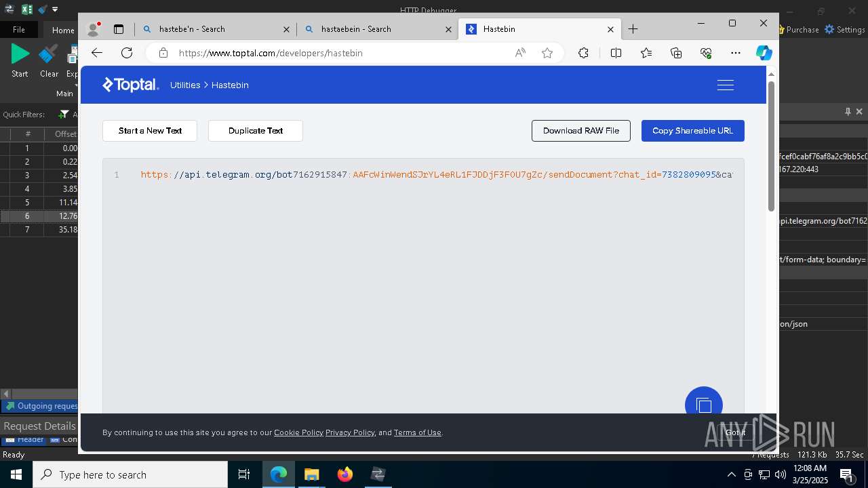868x488 pixels.
Task: Open Task View on the taskbar
Action: [244, 474]
